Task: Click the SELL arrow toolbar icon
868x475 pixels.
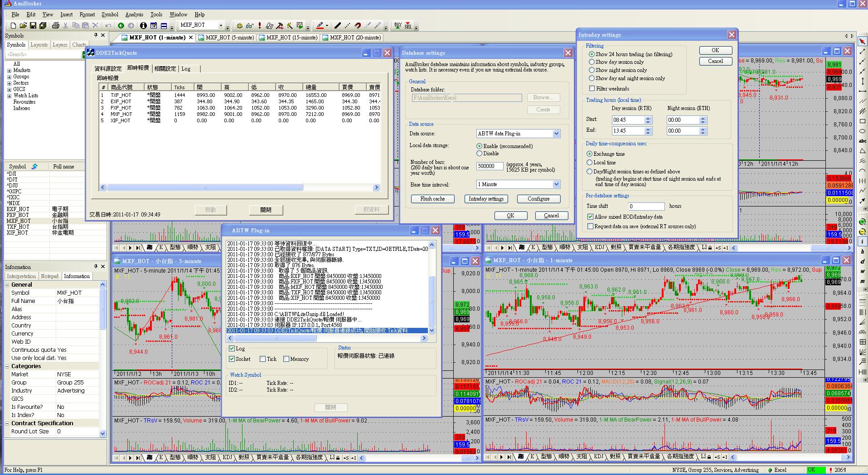Action: 408,25
